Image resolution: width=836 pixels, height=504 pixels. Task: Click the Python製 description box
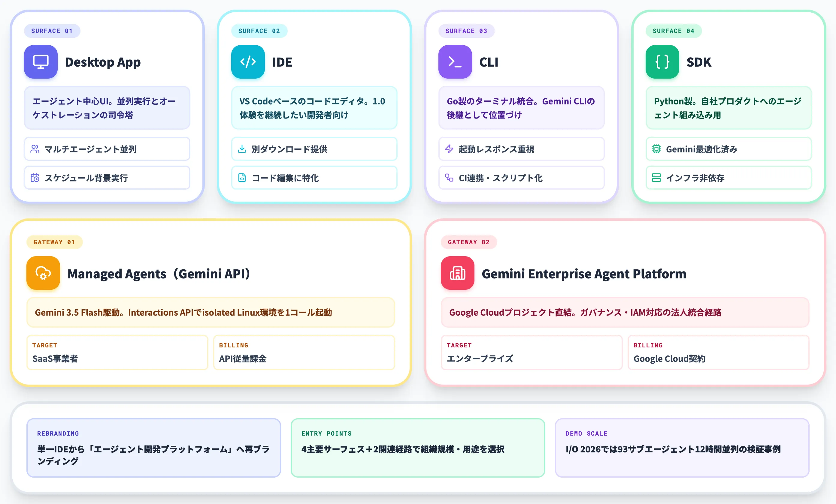[729, 108]
